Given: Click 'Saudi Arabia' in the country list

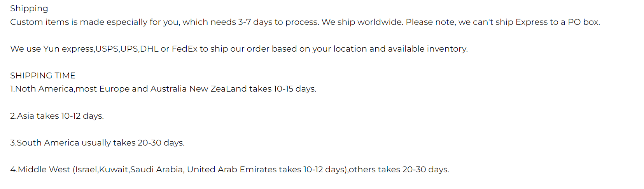Looking at the screenshot, I should pyautogui.click(x=156, y=170).
